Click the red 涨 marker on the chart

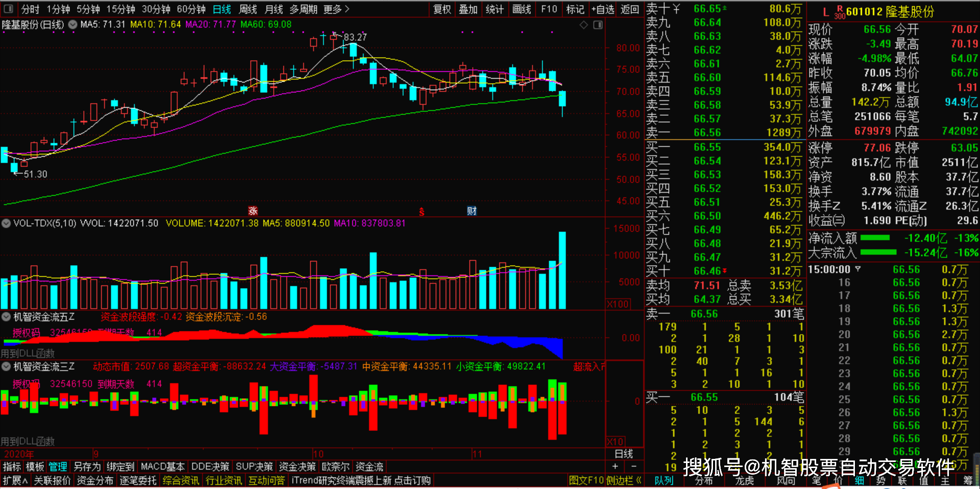point(253,211)
